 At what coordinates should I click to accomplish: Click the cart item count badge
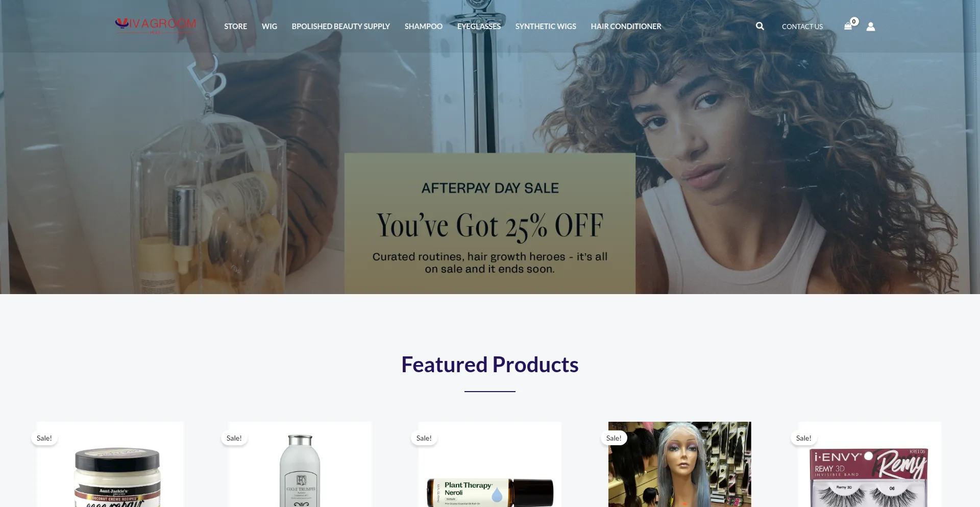854,21
